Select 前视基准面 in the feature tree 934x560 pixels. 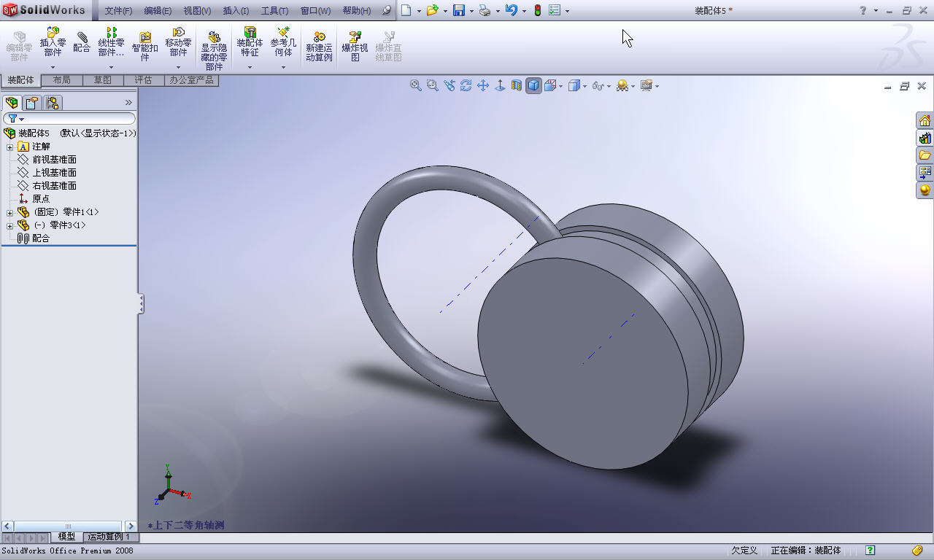click(55, 160)
